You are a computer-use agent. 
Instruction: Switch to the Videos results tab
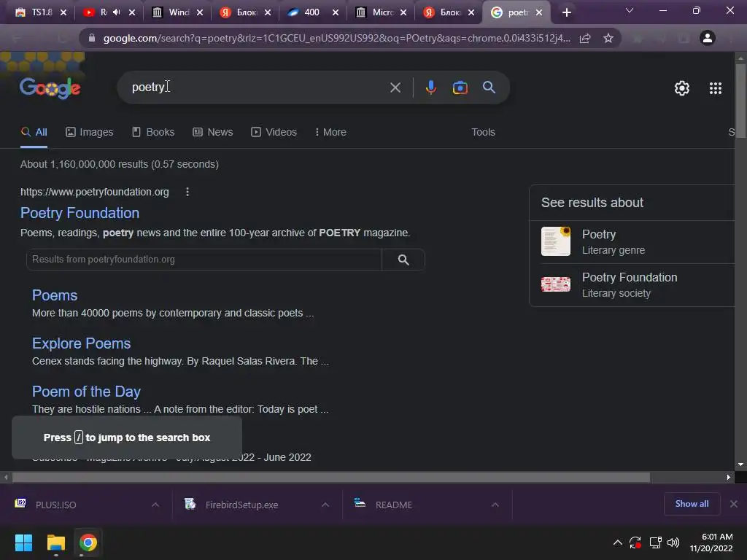click(x=274, y=132)
